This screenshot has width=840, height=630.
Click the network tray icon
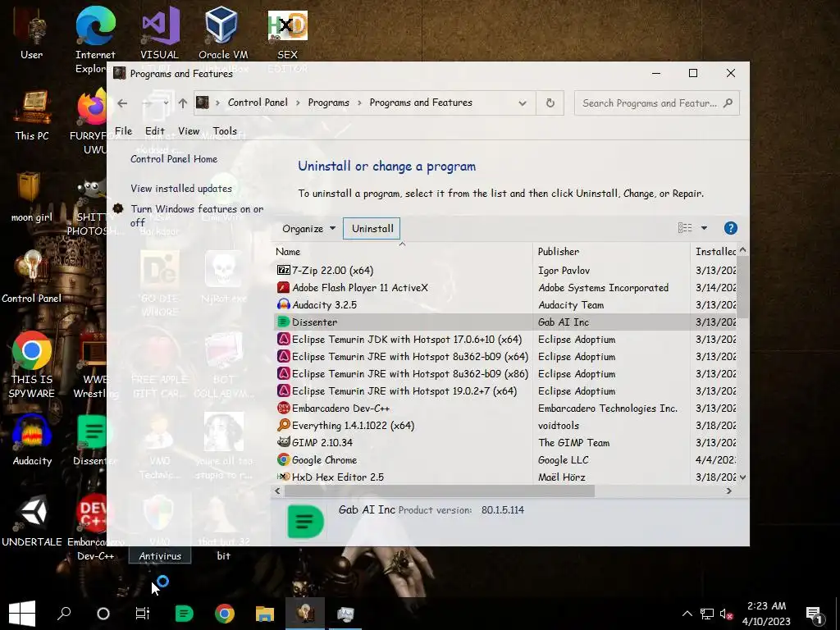pyautogui.click(x=706, y=614)
